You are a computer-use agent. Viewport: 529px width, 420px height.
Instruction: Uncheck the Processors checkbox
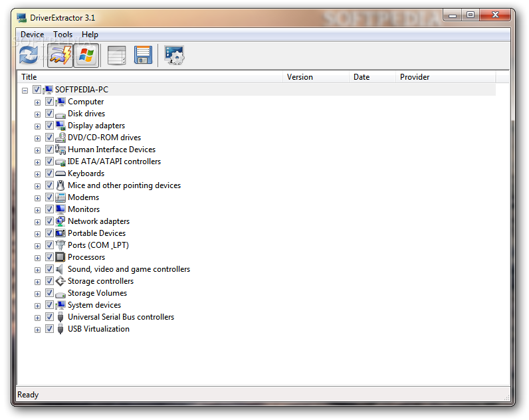pyautogui.click(x=49, y=257)
